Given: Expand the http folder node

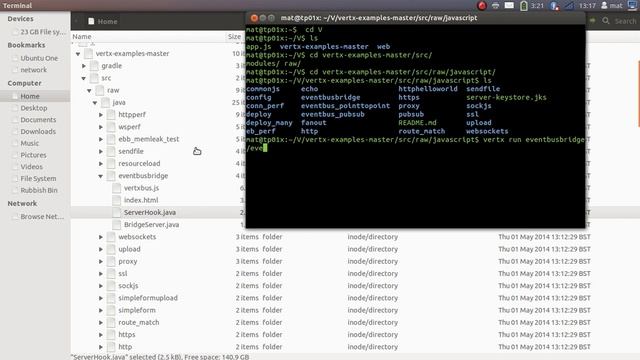Looking at the screenshot, I should click(101, 347).
